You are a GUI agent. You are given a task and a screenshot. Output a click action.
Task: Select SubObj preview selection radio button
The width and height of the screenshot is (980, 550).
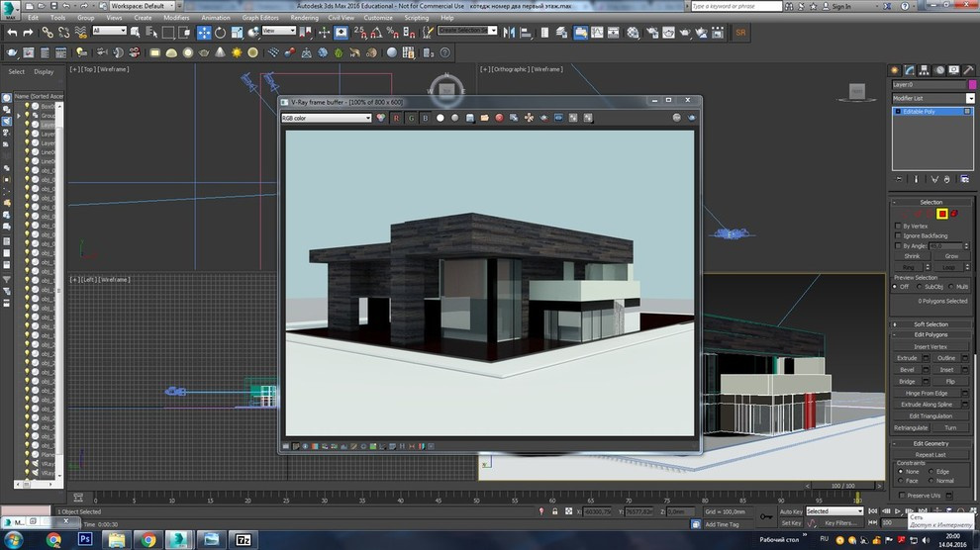tap(919, 287)
